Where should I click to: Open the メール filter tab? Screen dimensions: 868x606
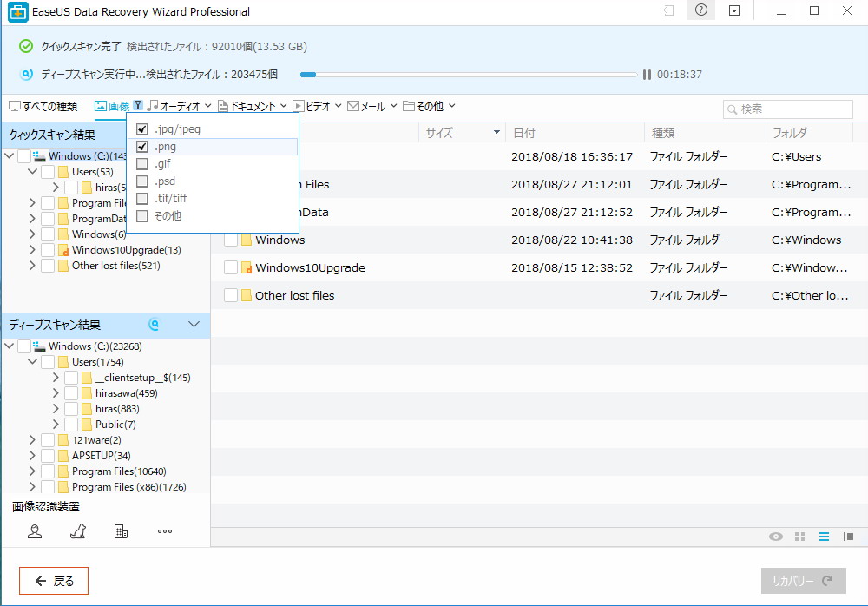click(372, 106)
